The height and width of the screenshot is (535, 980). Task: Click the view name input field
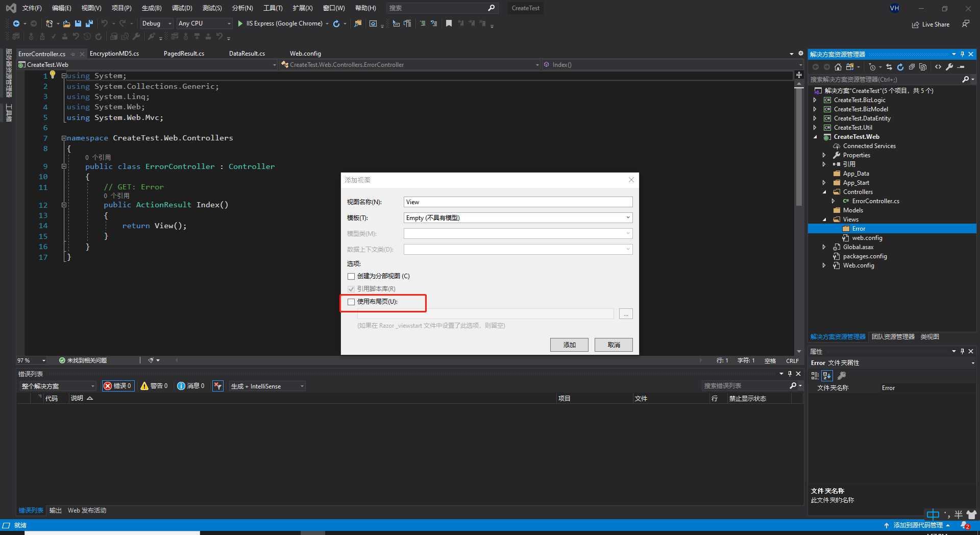coord(518,202)
